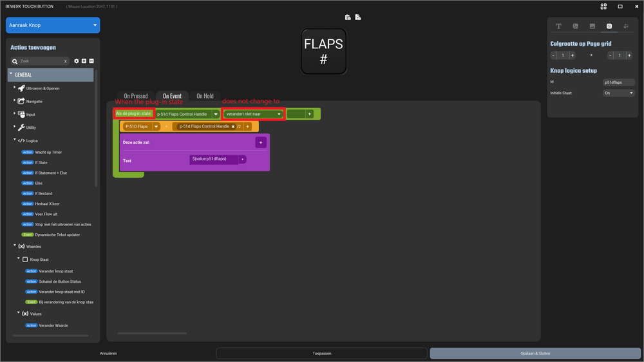The image size is (644, 362).
Task: Remove p-51d Flaps Control Handle tag
Action: (x=233, y=126)
